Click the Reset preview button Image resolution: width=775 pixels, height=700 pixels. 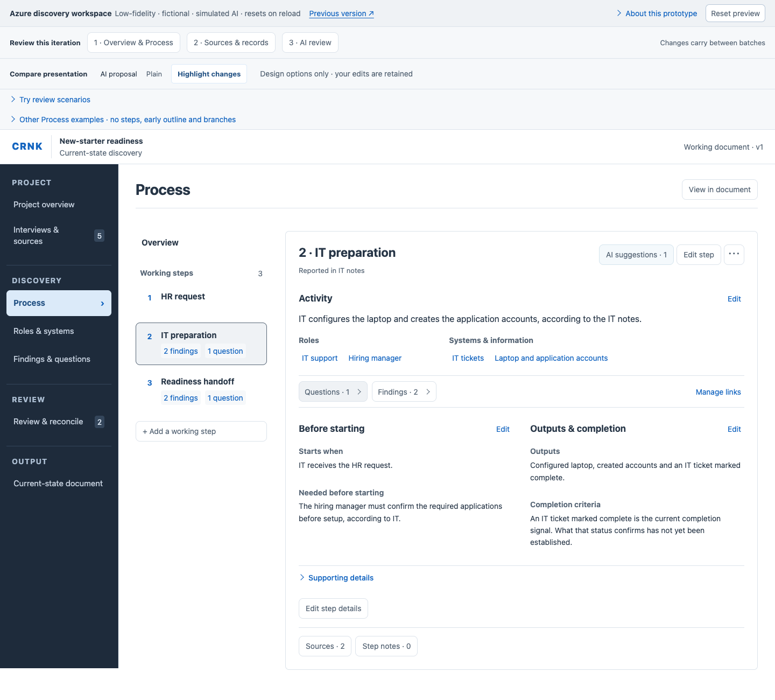(x=735, y=13)
